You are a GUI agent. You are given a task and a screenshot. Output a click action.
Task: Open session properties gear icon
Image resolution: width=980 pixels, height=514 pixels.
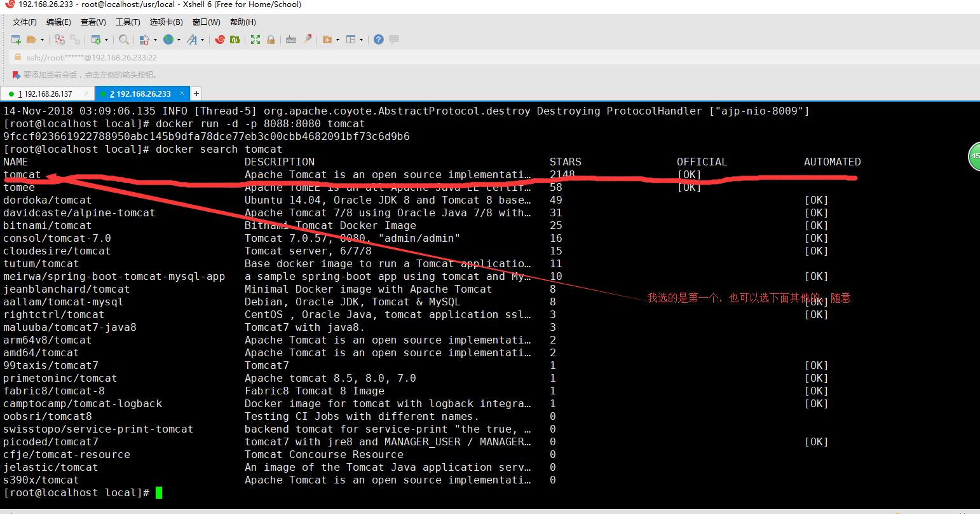coord(96,39)
